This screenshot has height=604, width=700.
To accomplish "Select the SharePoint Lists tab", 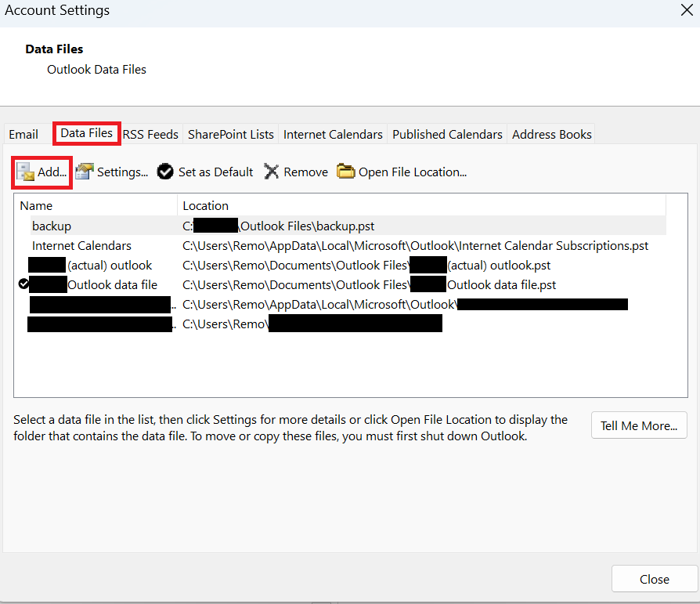I will [x=230, y=134].
